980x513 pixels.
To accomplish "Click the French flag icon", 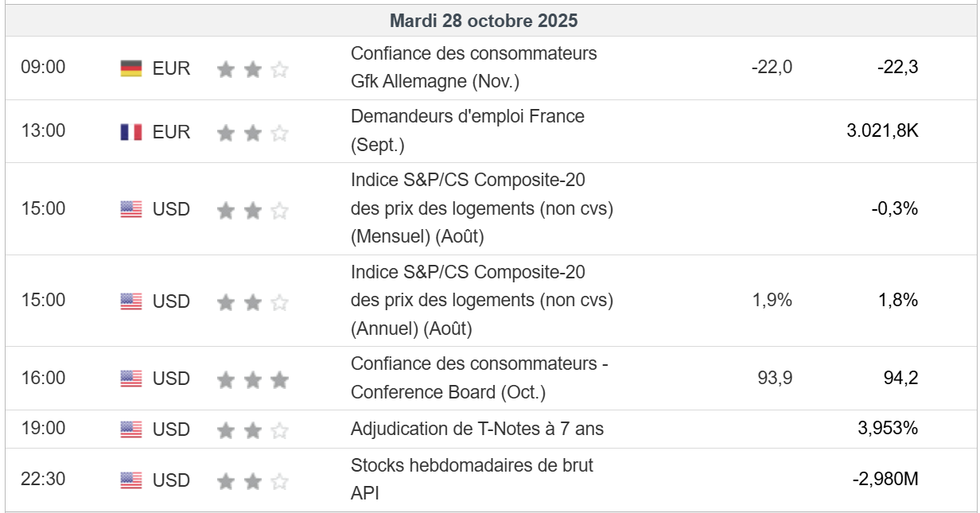I will (x=131, y=132).
